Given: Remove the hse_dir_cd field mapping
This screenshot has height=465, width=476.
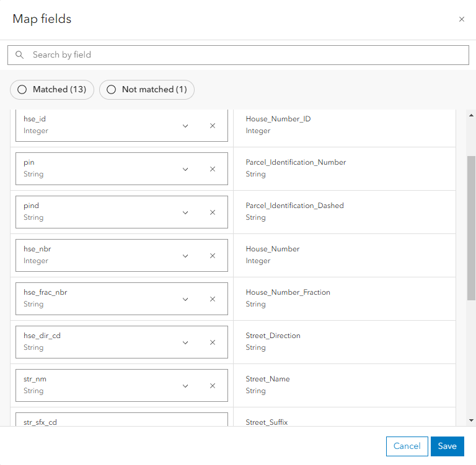Looking at the screenshot, I should coord(213,342).
